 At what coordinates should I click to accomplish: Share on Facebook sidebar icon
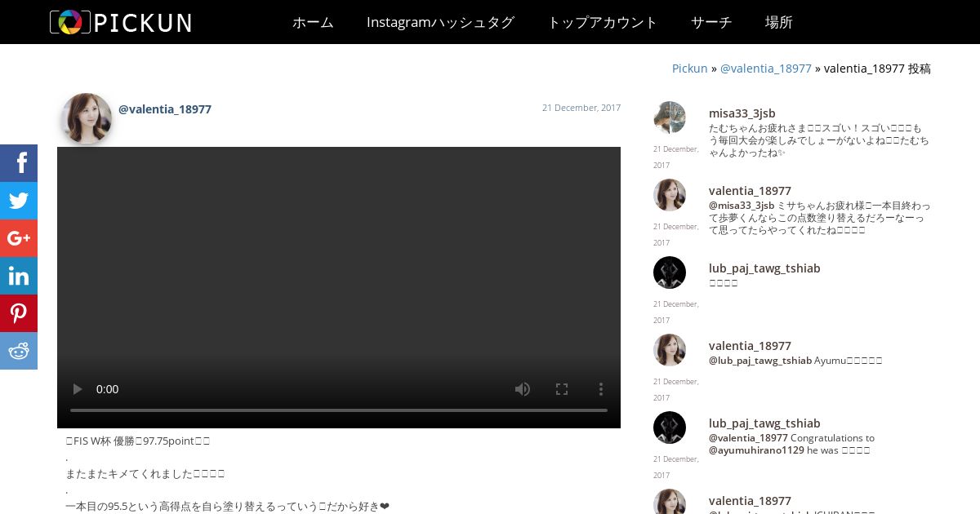(x=19, y=163)
